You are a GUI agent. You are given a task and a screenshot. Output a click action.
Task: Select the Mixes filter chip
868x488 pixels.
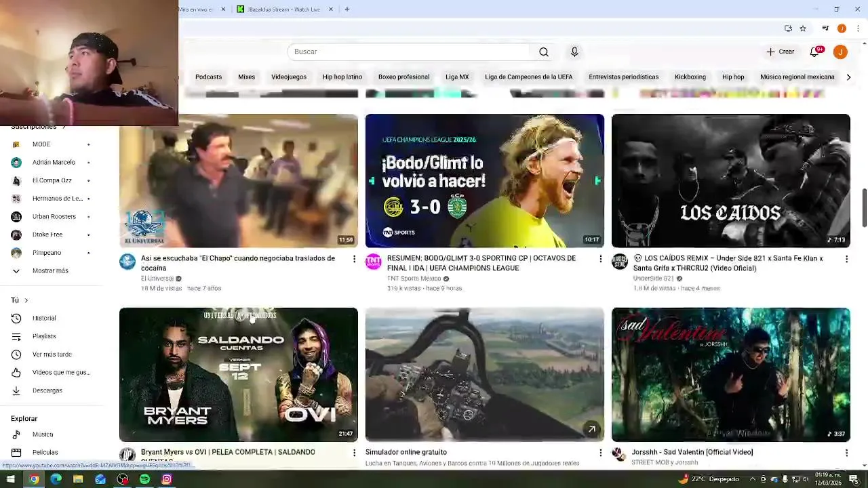(x=246, y=77)
